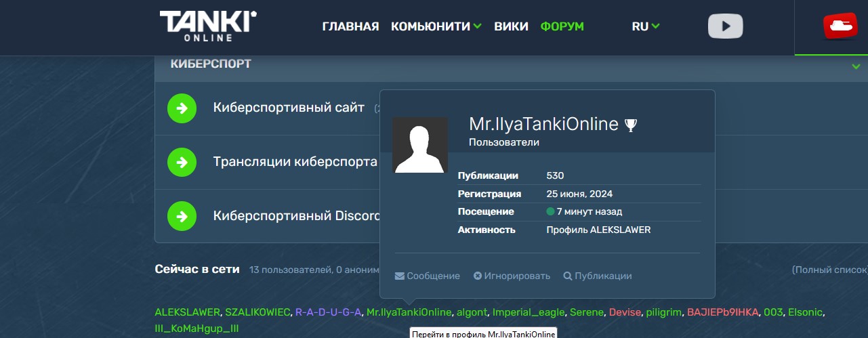Open BAJIEPb9IHKA user profile
This screenshot has height=338, width=868.
722,312
